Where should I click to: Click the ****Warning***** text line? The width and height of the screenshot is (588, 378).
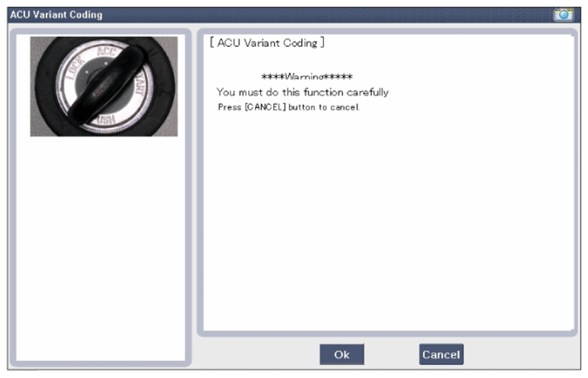click(x=306, y=77)
